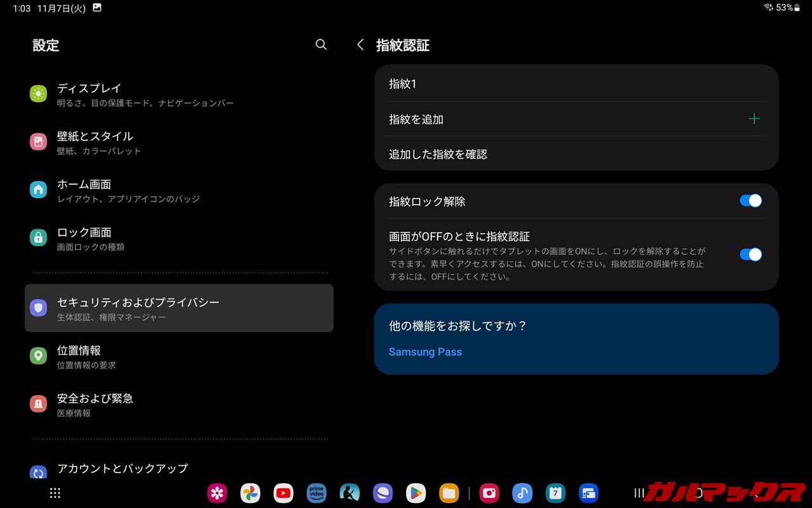Launch the Google Play Store app
The width and height of the screenshot is (812, 508).
click(x=416, y=493)
